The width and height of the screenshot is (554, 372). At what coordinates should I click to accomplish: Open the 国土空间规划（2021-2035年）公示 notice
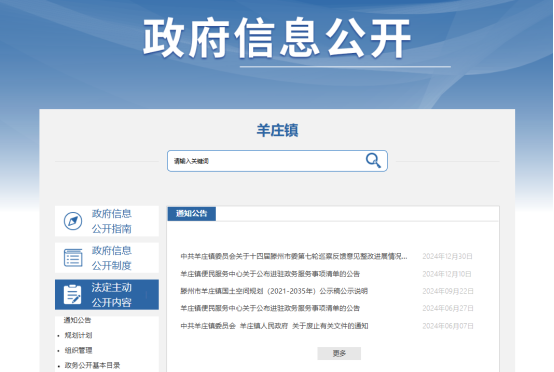(x=274, y=291)
